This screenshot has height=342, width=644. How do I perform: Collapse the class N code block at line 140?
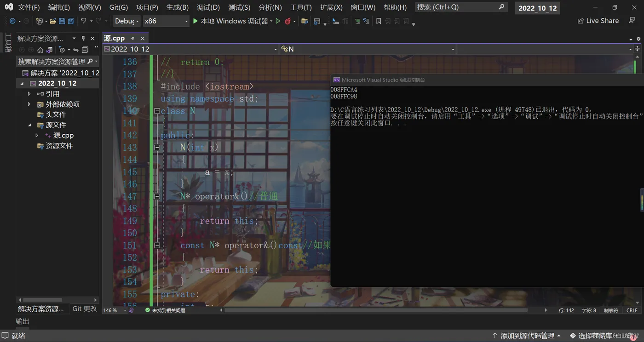[x=157, y=111]
